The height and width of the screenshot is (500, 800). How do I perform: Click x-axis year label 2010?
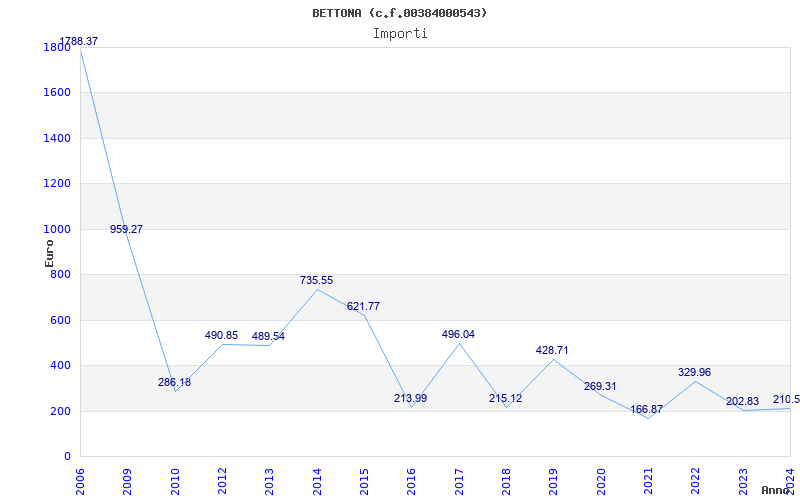tap(174, 481)
